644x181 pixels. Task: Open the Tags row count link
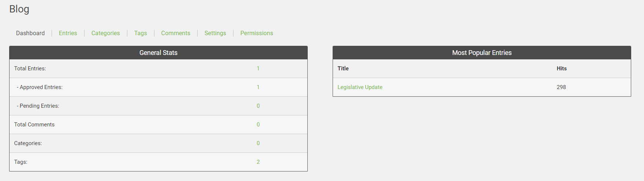[258, 162]
